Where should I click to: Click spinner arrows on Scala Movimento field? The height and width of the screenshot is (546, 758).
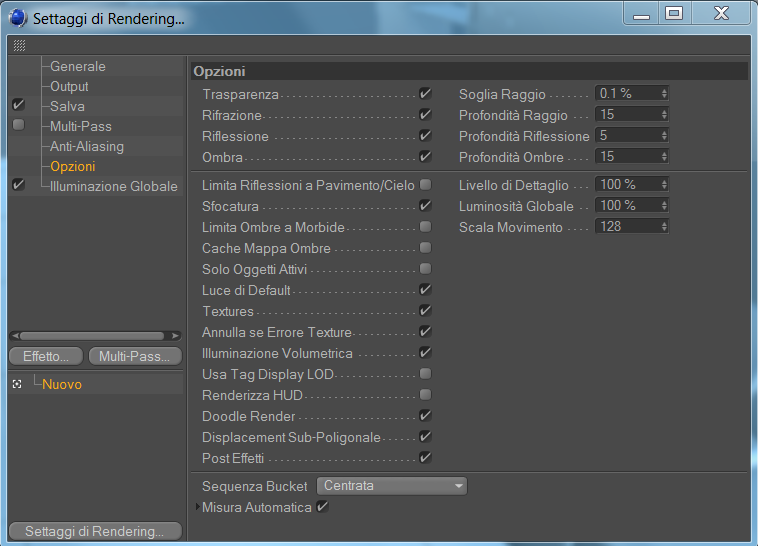[664, 226]
